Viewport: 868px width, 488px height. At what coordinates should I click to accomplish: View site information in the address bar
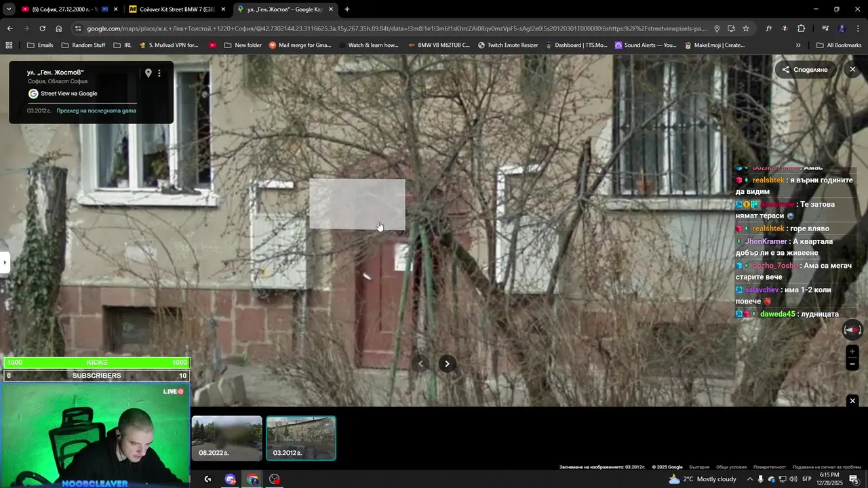(x=78, y=28)
